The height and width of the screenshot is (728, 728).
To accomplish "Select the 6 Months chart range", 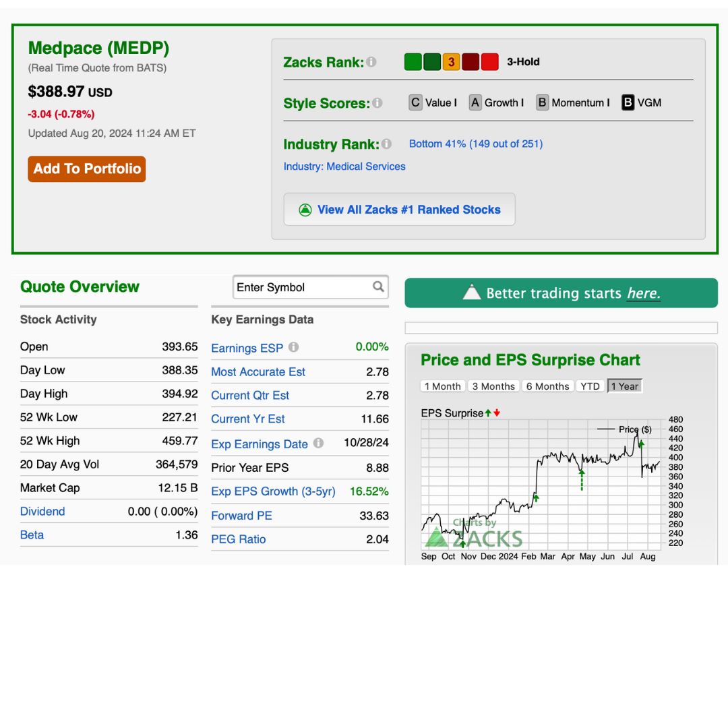I will tap(547, 386).
